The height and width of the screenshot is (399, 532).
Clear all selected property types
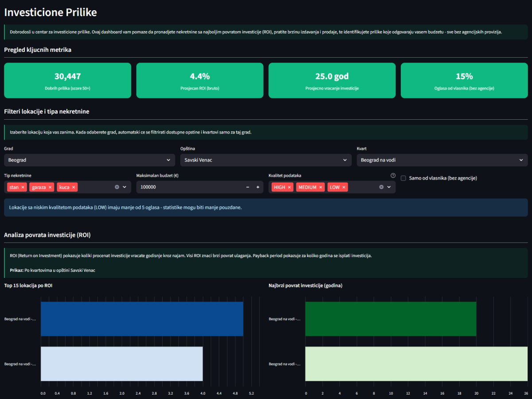pyautogui.click(x=117, y=187)
